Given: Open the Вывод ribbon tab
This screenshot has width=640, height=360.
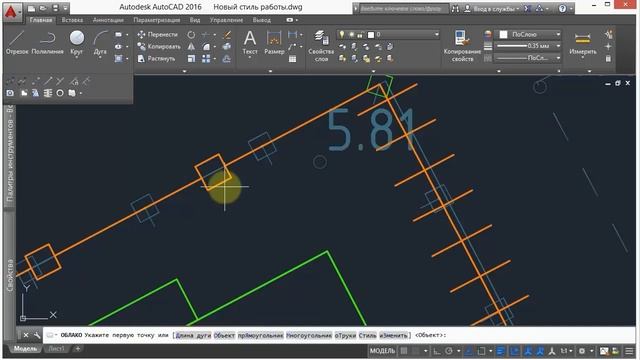Looking at the screenshot, I should pyautogui.click(x=262, y=20).
